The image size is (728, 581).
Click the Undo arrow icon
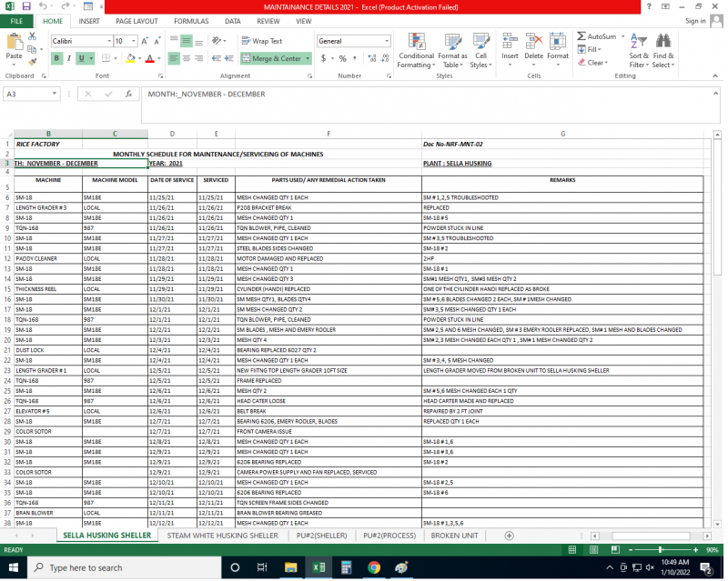(x=43, y=6)
